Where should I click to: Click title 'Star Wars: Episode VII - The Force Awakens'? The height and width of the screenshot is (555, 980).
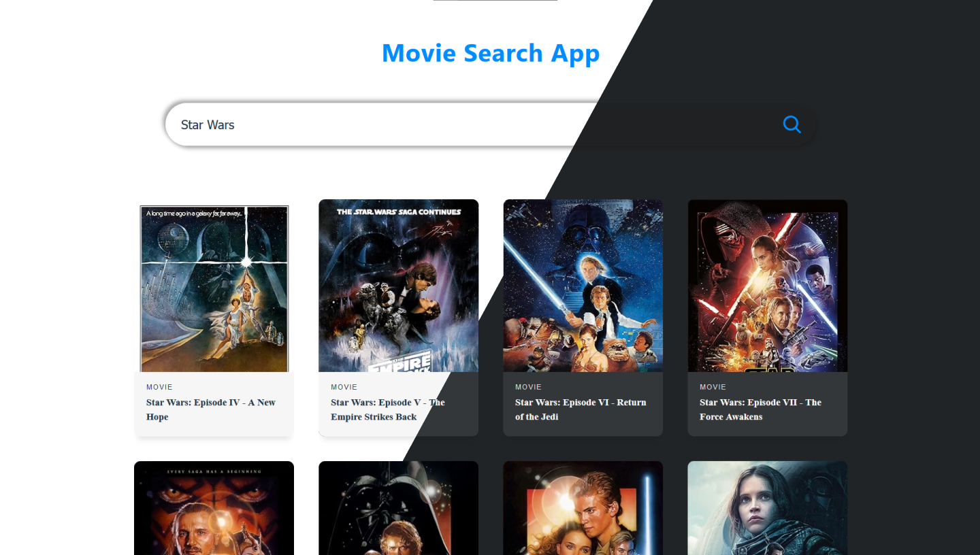(x=760, y=409)
